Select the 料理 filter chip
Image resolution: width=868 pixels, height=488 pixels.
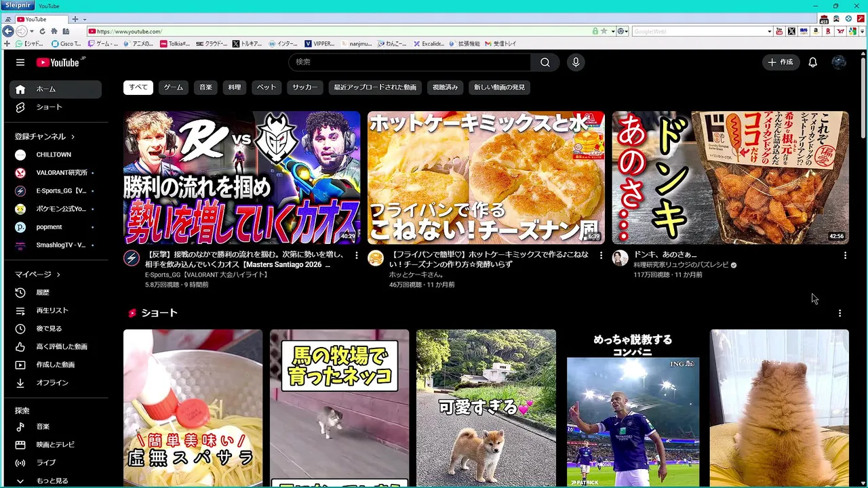pyautogui.click(x=235, y=87)
